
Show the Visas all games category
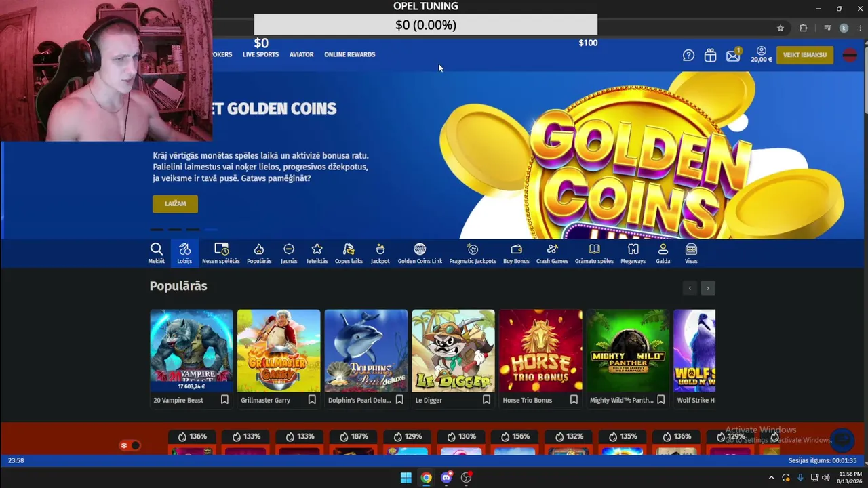(x=691, y=253)
